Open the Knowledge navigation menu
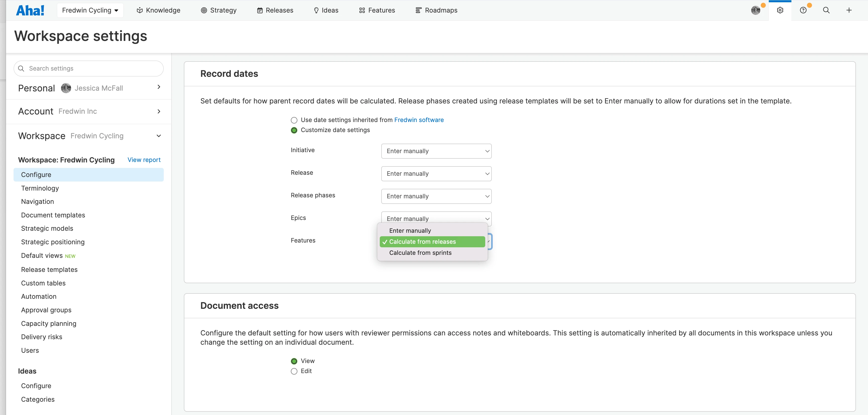868x415 pixels. (158, 11)
